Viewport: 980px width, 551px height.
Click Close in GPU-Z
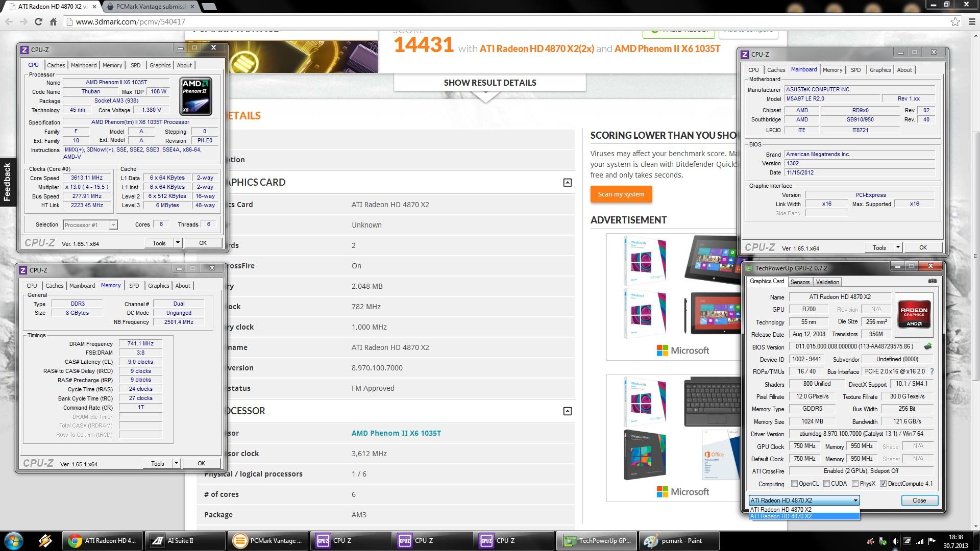(x=919, y=500)
